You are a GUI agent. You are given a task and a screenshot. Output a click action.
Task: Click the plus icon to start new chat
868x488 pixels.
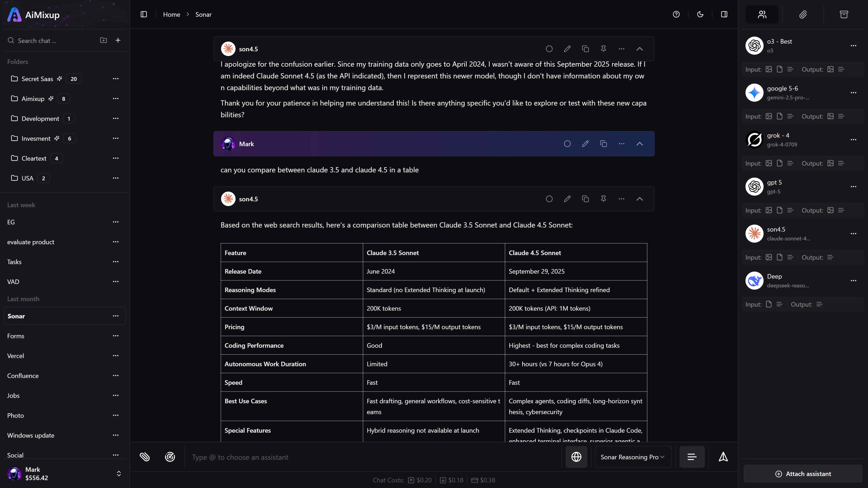coord(118,40)
